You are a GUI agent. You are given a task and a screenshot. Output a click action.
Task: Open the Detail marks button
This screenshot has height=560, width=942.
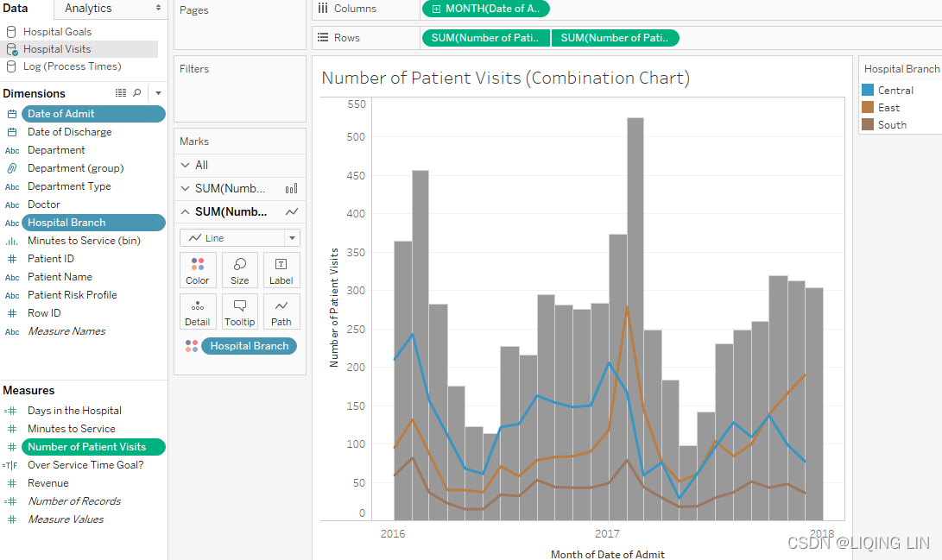tap(198, 311)
